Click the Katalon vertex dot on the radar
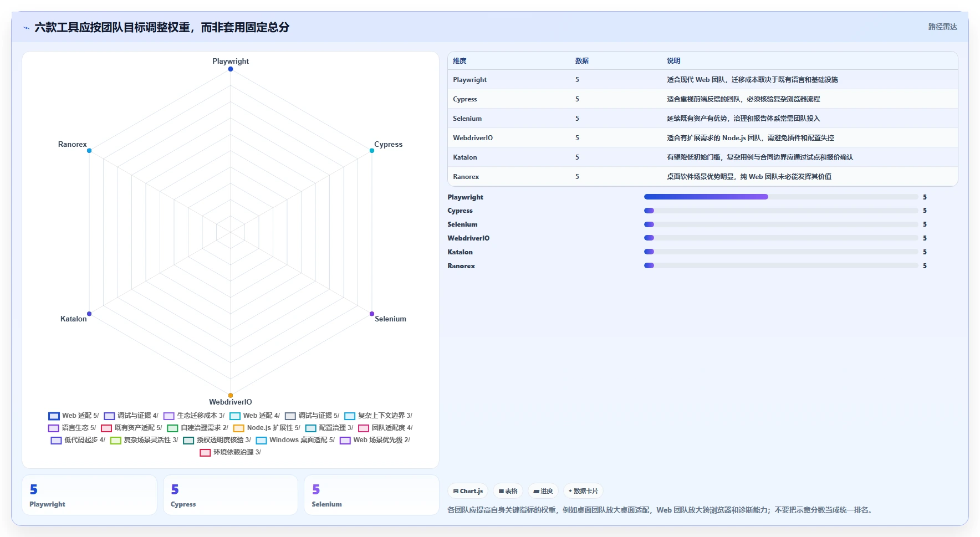 click(89, 314)
